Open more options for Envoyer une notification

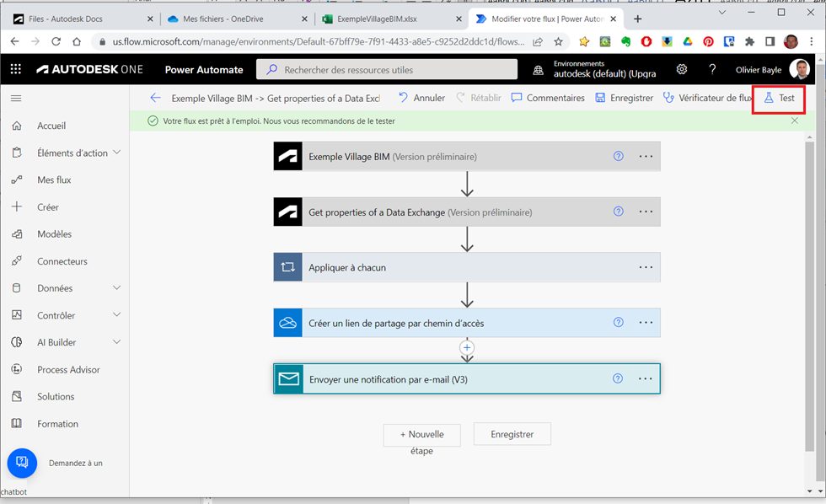pyautogui.click(x=646, y=378)
